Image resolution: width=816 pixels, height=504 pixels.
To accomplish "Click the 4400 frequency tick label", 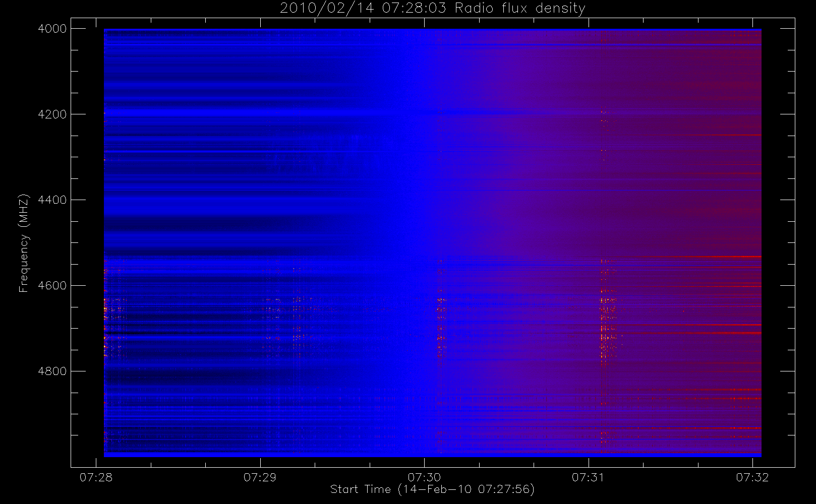I will coord(52,200).
